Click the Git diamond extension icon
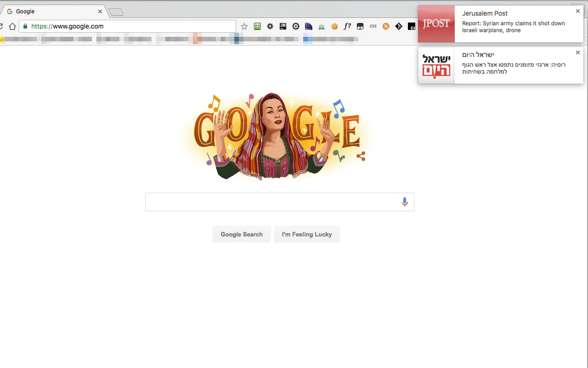The width and height of the screenshot is (588, 368). [x=399, y=27]
